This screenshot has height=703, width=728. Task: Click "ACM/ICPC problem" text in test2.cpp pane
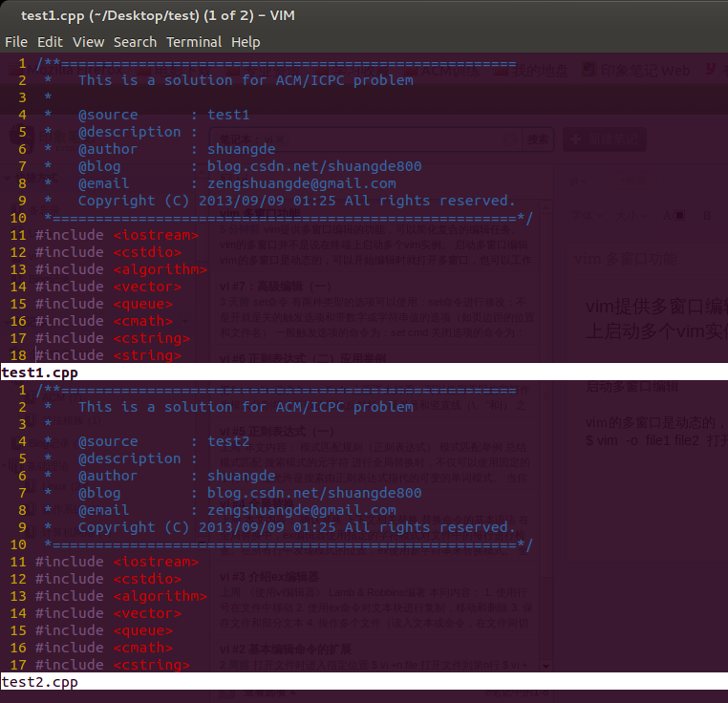pos(345,407)
